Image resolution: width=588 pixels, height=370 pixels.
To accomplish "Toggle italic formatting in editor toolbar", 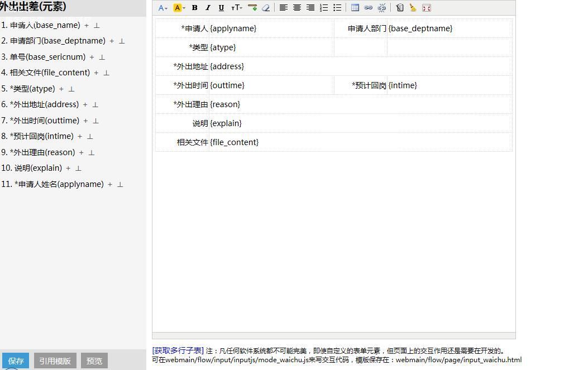I will pos(208,8).
